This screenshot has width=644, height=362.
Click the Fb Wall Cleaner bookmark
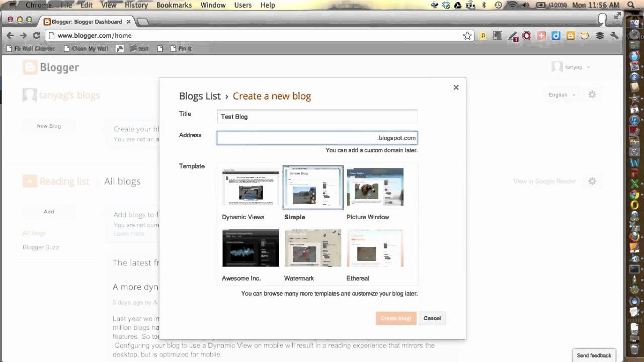coord(30,49)
